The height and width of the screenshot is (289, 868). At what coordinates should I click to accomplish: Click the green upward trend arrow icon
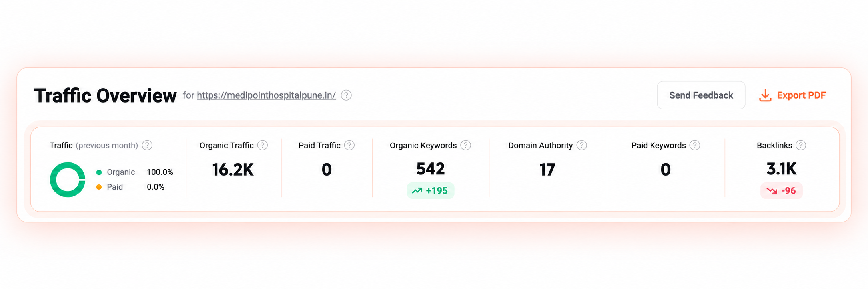(417, 191)
